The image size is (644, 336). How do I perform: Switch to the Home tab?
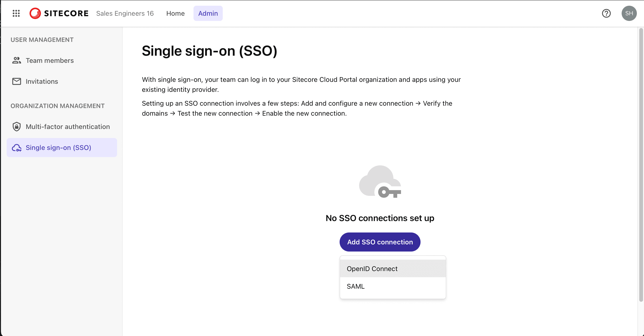point(175,13)
